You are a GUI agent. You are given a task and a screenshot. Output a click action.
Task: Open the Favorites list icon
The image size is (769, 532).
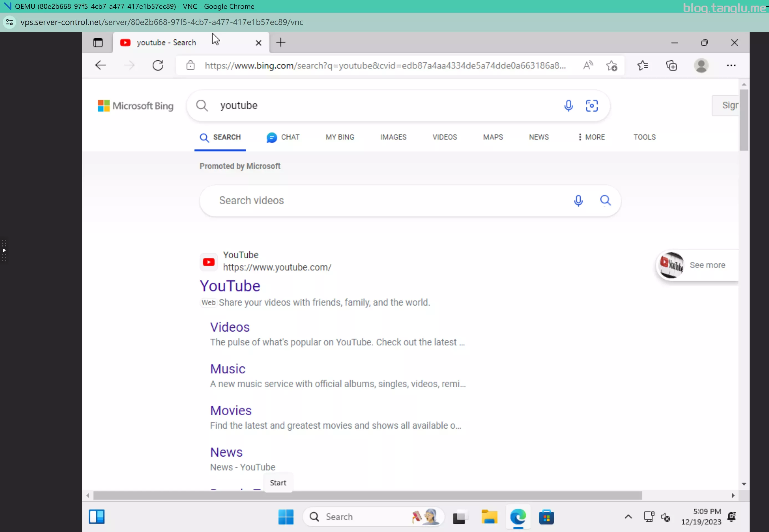[x=643, y=65]
